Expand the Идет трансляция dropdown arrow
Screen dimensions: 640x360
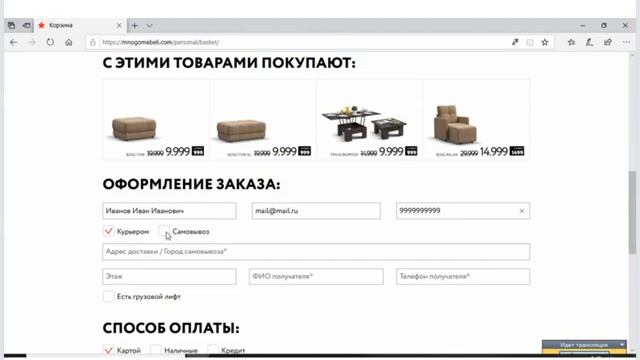tap(622, 345)
